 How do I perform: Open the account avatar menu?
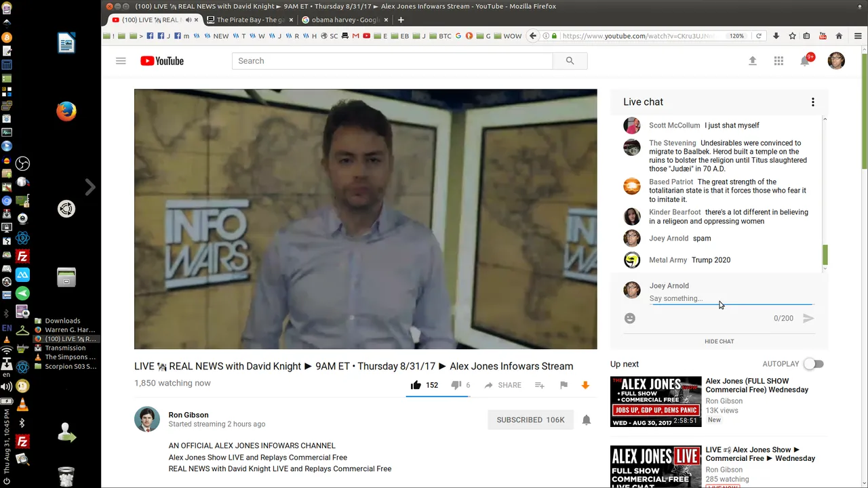point(836,61)
